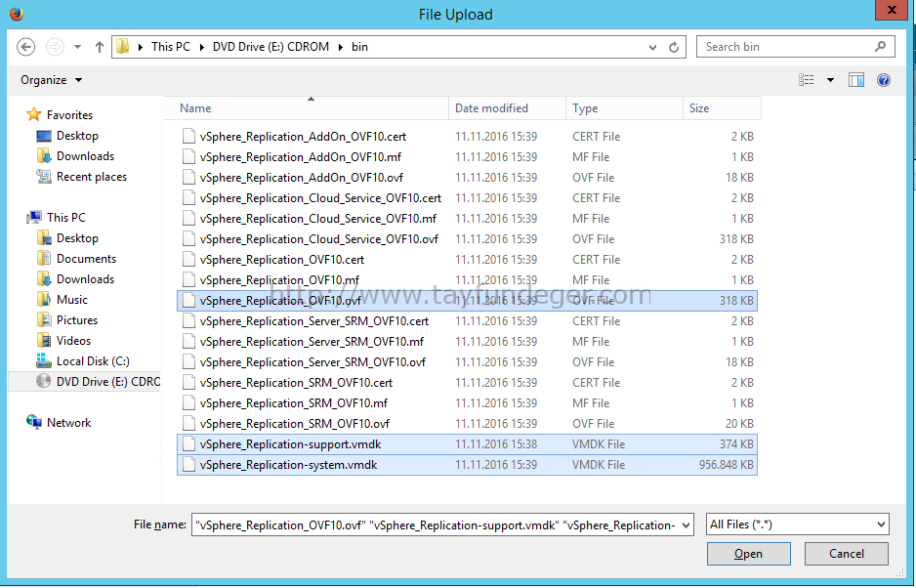Image resolution: width=916 pixels, height=588 pixels.
Task: Open the view options dropdown arrow
Action: click(x=830, y=80)
